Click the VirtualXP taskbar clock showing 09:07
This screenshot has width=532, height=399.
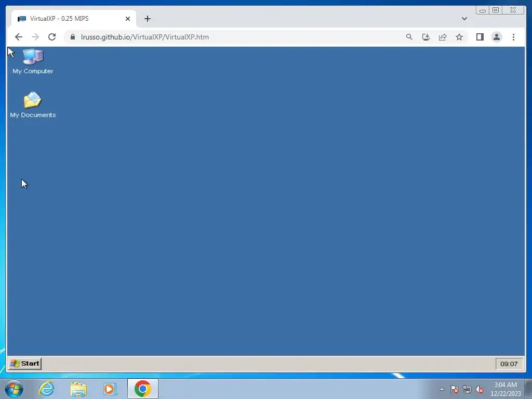[509, 364]
